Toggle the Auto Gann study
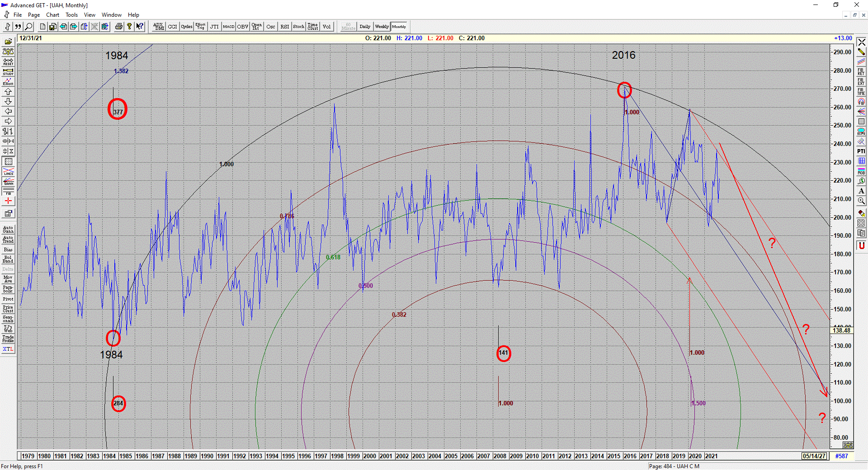 click(x=8, y=230)
